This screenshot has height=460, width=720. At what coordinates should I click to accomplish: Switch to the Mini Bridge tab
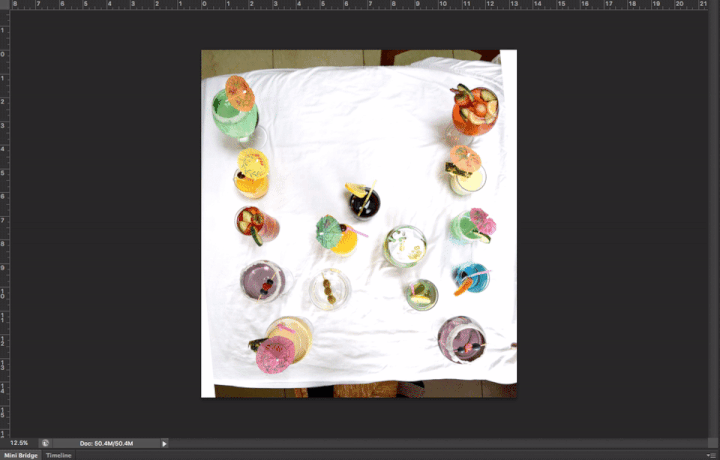(20, 455)
